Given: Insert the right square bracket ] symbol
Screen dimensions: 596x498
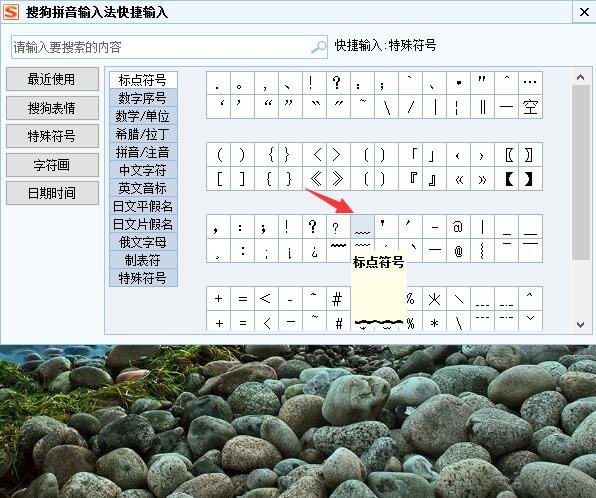Looking at the screenshot, I should (x=242, y=178).
